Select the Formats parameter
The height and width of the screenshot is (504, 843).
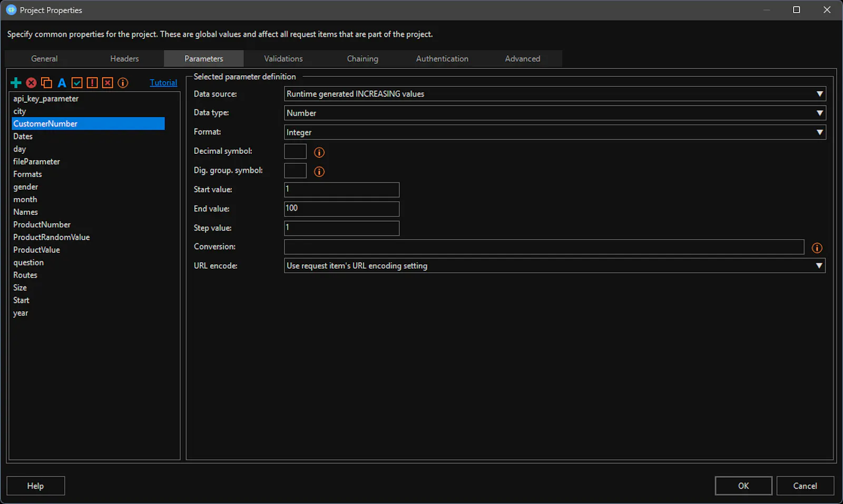click(88, 174)
